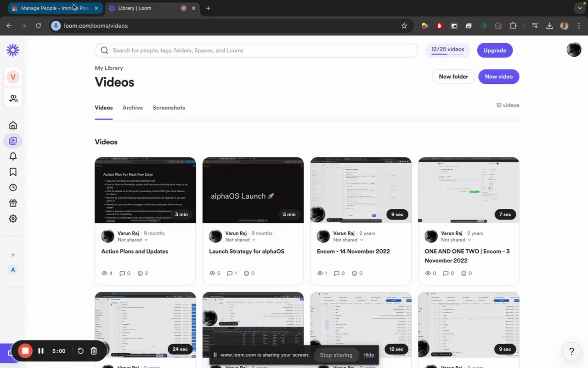Image resolution: width=588 pixels, height=368 pixels.
Task: Click Encom - 14 November 2022 title
Action: [x=353, y=252]
